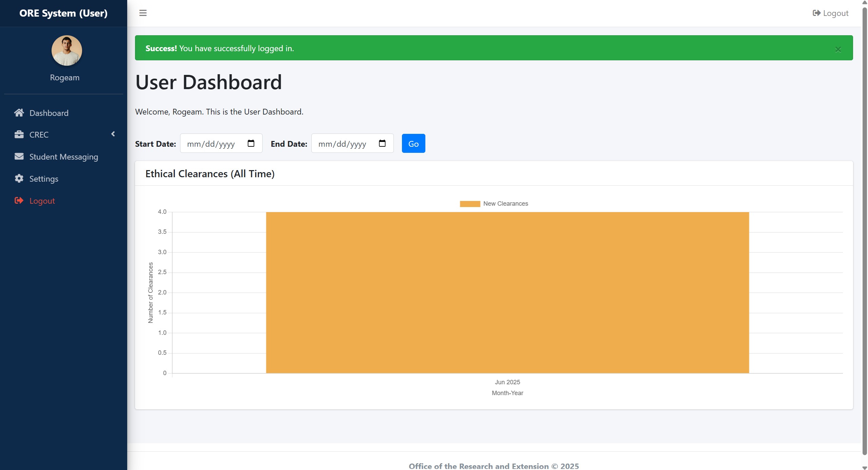Toggle the New Clearances legend item
Screen dimensions: 868x470
pos(505,204)
